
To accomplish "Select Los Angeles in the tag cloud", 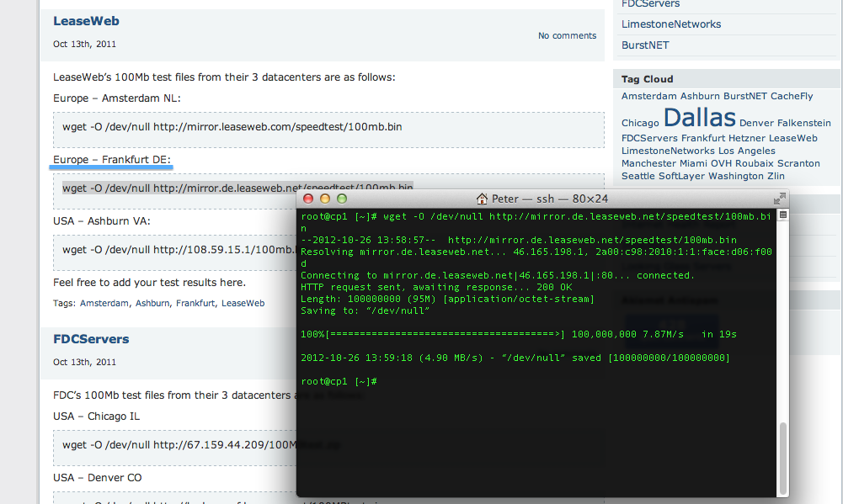I will point(747,151).
